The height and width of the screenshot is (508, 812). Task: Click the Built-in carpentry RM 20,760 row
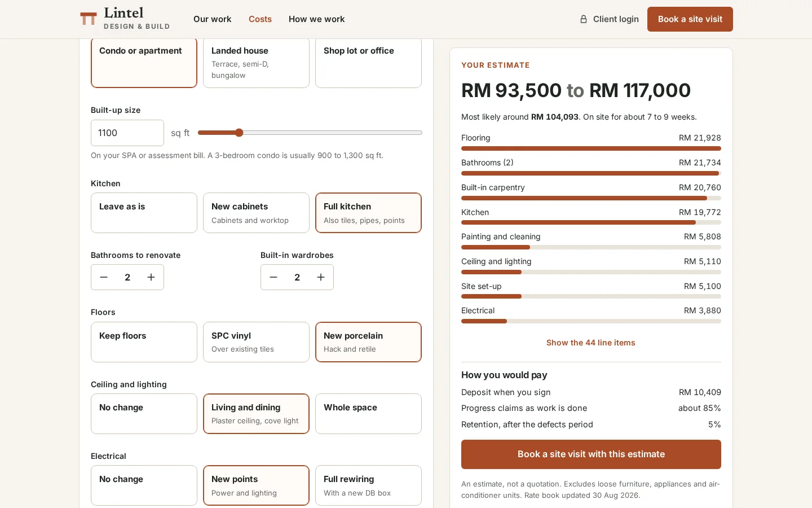[591, 192]
